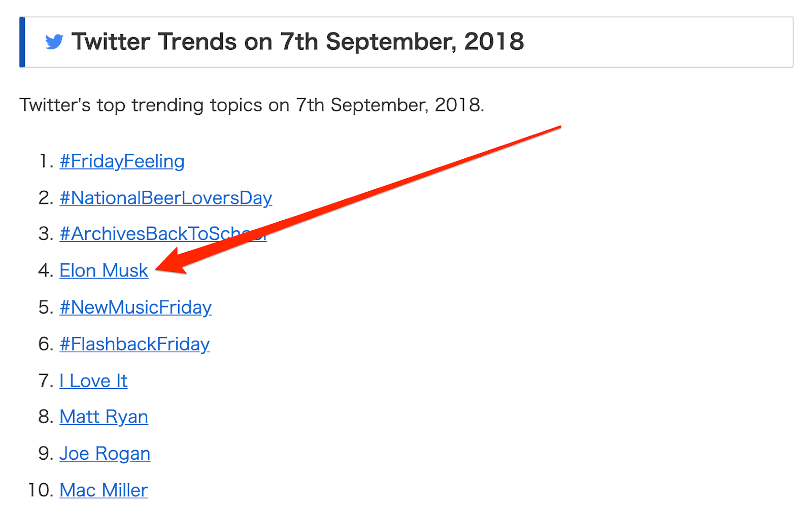This screenshot has height=513, width=812.
Task: Select the Joe Rogan link
Action: [105, 454]
